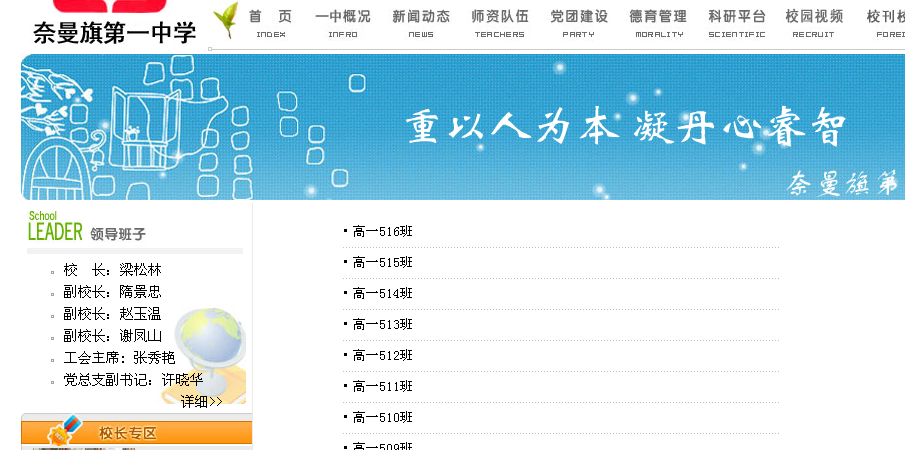Click the green leaf sprout icon
This screenshot has width=905, height=450.
[226, 21]
